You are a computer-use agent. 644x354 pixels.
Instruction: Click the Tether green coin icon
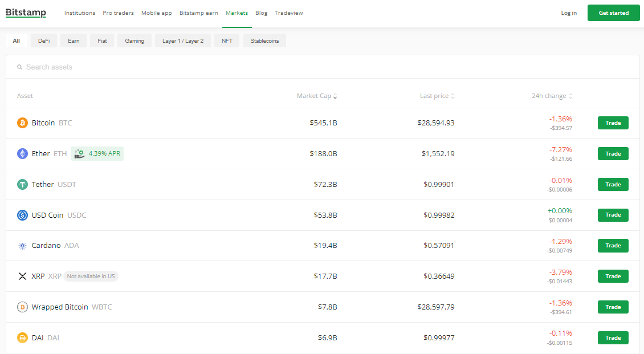(22, 184)
